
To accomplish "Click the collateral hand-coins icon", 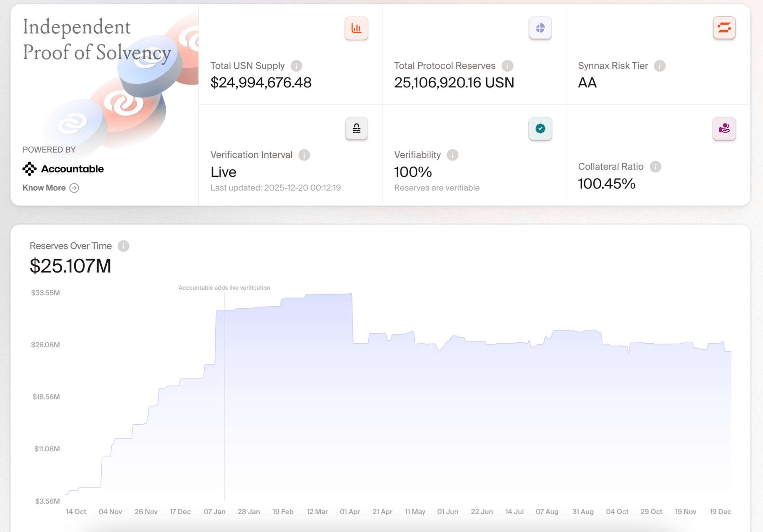I will 724,128.
